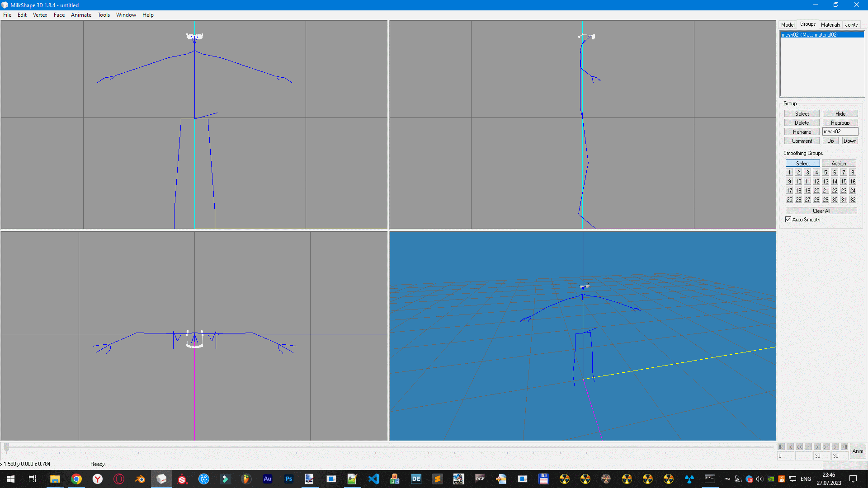The image size is (868, 488).
Task: Jump to first frame playback button
Action: 781,446
